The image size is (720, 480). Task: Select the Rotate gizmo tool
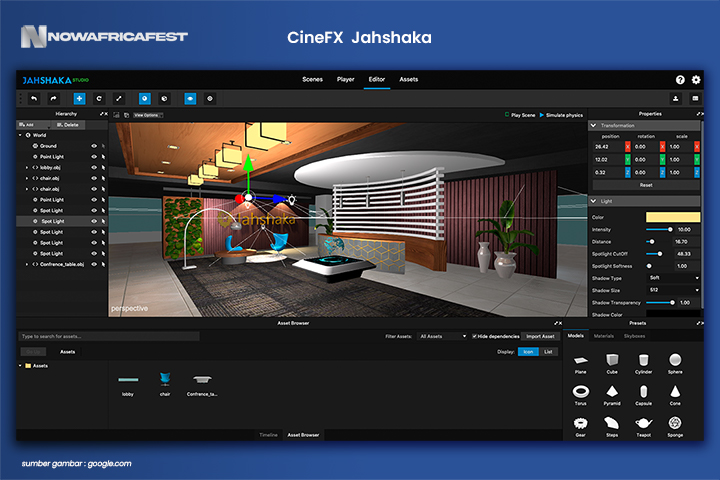pos(99,98)
